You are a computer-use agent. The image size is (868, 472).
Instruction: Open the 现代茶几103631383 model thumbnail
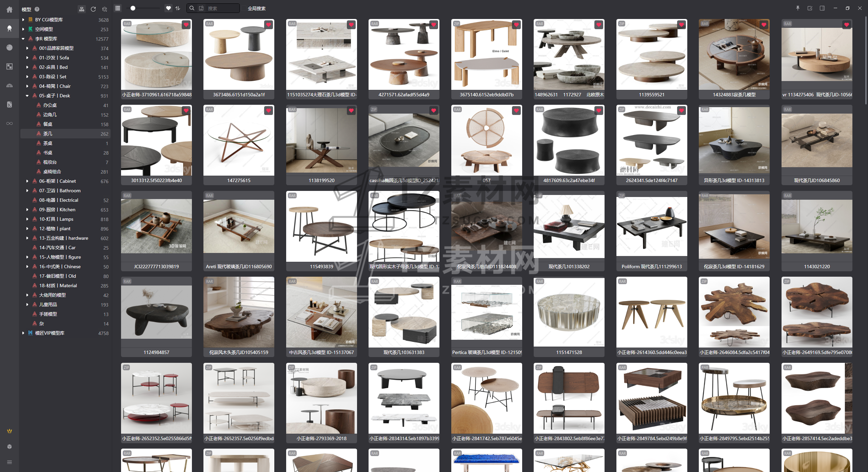(x=403, y=312)
